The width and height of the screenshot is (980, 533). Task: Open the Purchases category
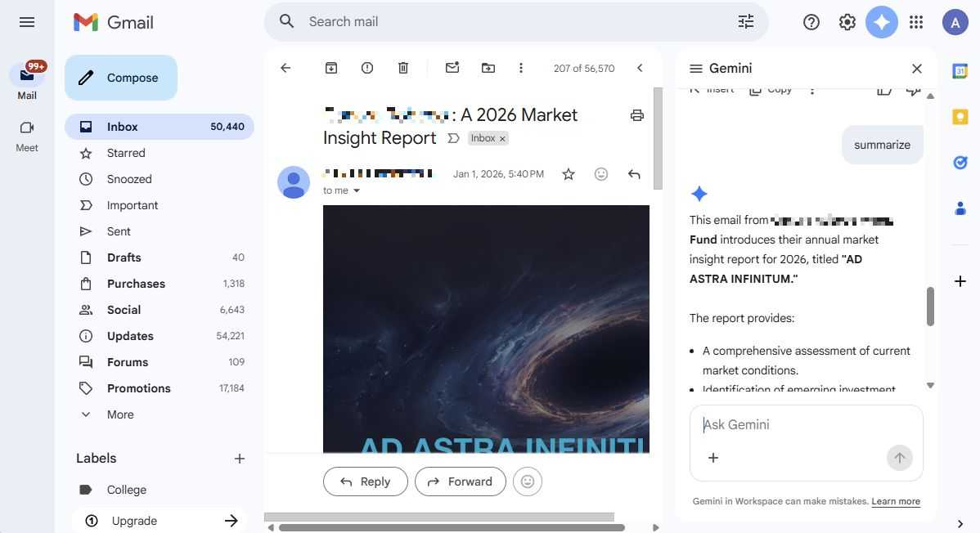click(x=160, y=284)
